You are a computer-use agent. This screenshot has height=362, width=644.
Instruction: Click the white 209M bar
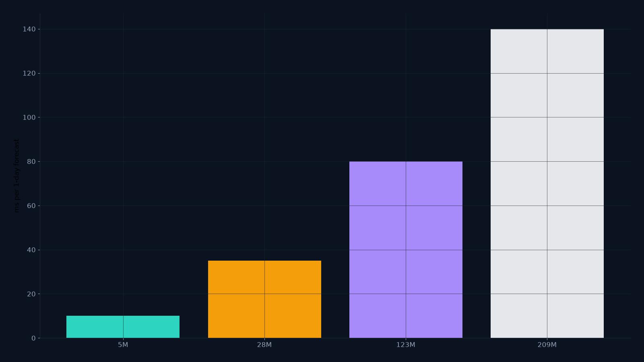click(547, 183)
